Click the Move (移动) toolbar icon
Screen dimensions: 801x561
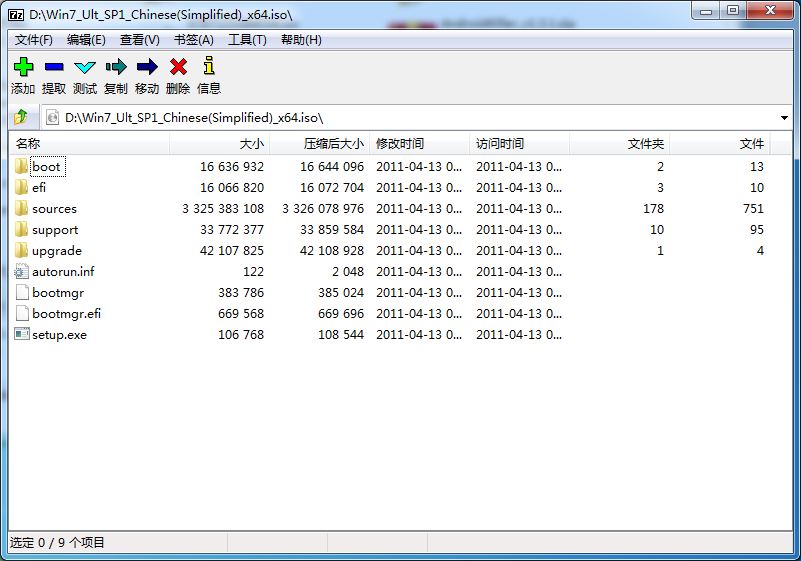coord(147,67)
